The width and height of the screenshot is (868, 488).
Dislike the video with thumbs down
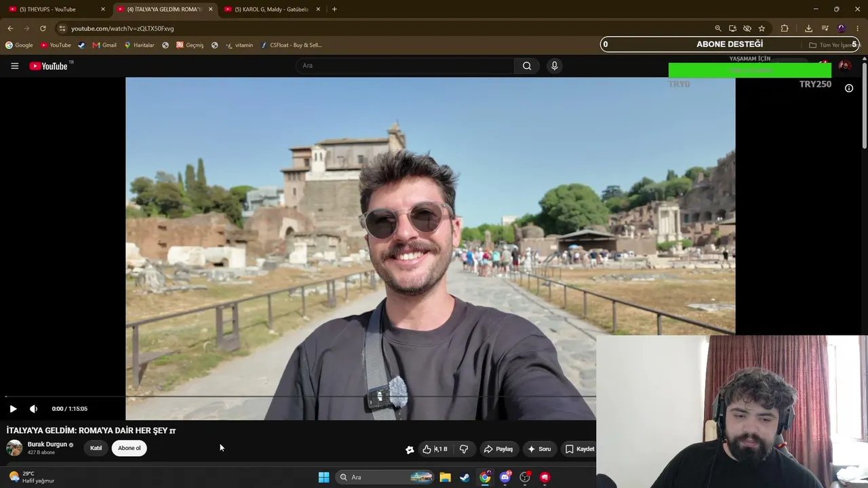click(x=464, y=449)
